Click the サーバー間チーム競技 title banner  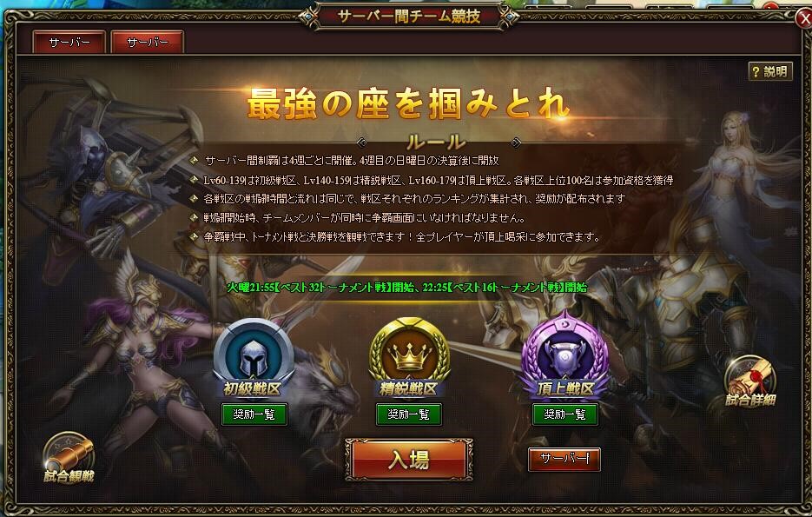tap(408, 16)
